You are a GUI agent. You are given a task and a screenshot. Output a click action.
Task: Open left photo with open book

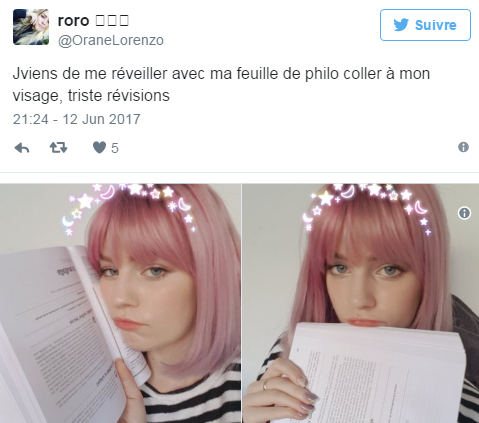tap(120, 303)
